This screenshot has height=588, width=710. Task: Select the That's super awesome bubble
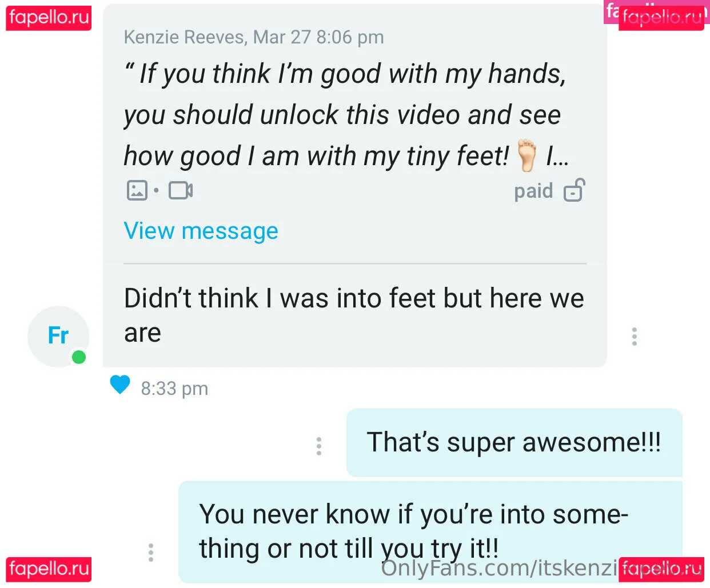(514, 443)
